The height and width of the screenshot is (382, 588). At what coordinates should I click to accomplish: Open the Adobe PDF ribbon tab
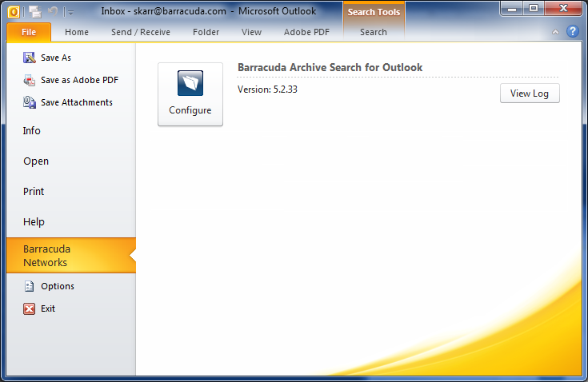coord(306,32)
